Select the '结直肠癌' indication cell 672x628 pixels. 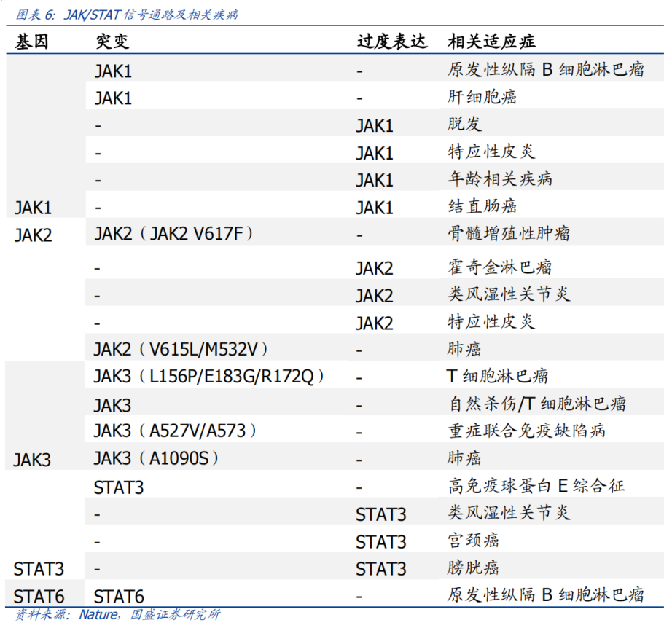tap(482, 207)
